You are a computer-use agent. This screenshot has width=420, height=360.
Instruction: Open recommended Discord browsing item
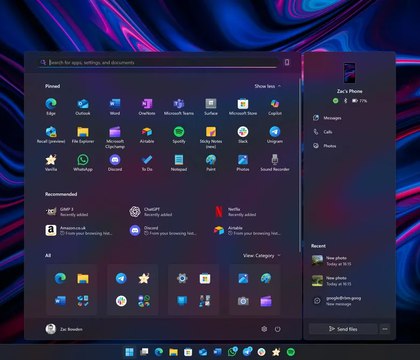[163, 230]
